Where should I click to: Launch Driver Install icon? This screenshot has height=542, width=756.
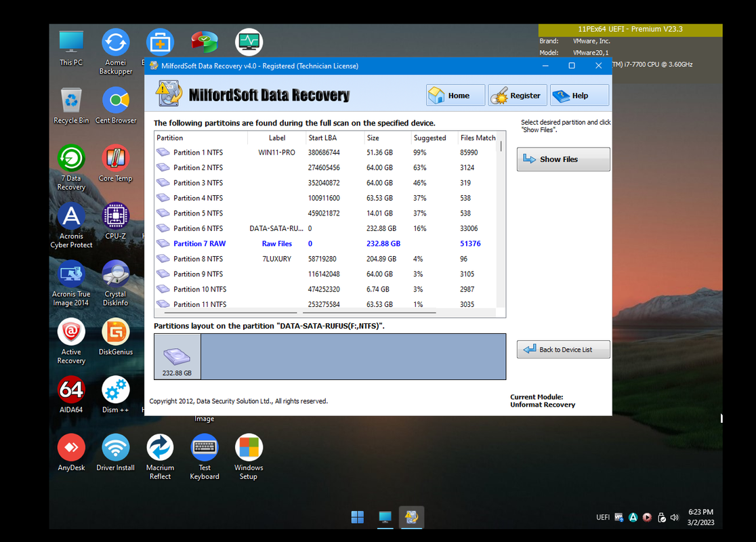click(x=116, y=453)
